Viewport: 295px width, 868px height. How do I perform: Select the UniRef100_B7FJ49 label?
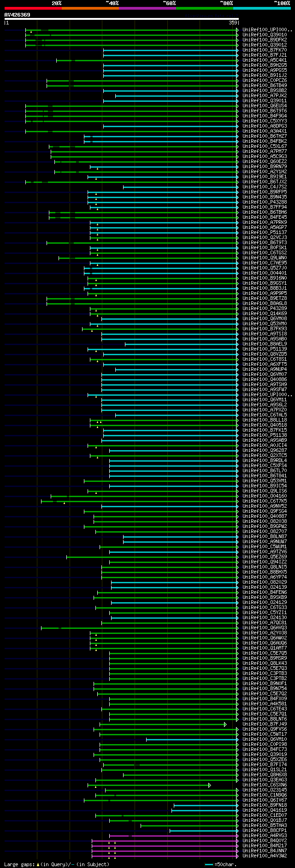[265, 724]
